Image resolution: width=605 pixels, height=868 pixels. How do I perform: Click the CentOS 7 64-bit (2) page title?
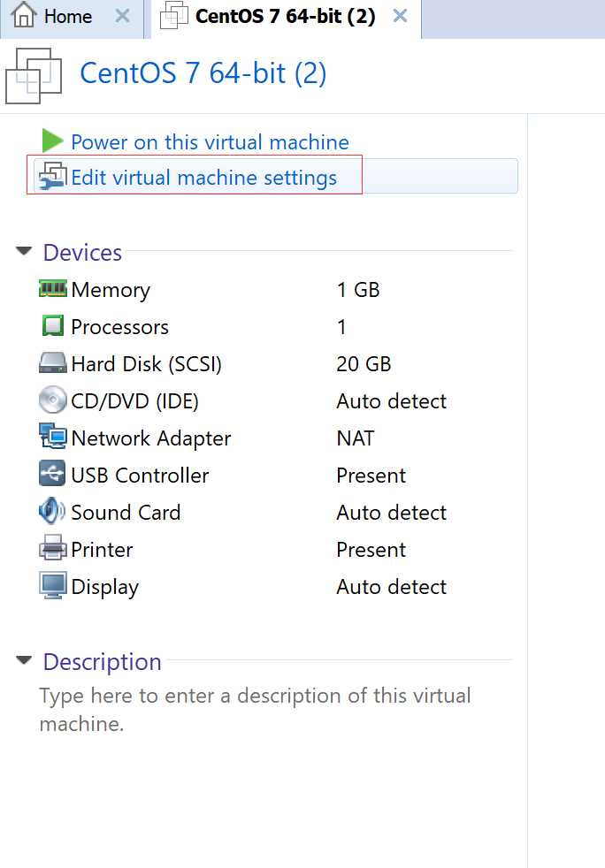click(x=203, y=73)
